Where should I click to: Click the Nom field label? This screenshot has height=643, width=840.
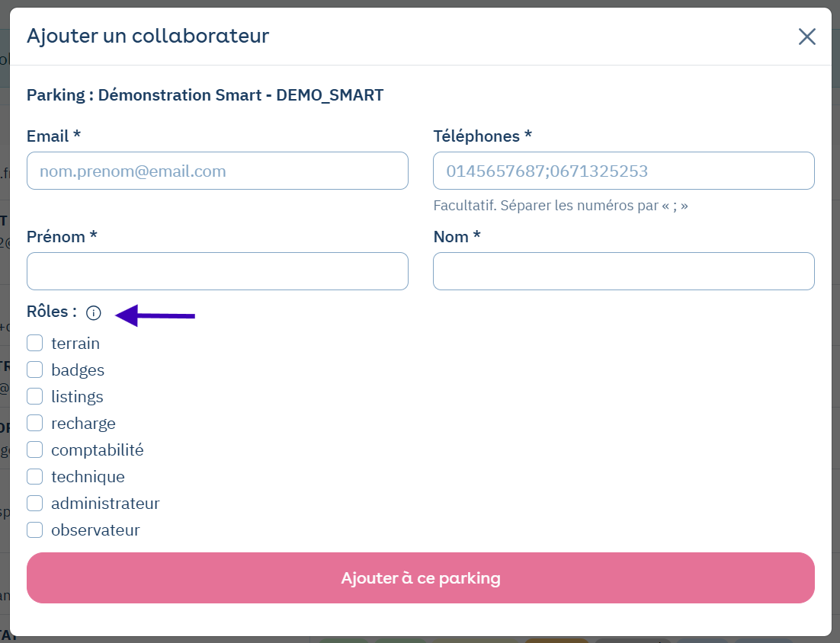(x=457, y=237)
